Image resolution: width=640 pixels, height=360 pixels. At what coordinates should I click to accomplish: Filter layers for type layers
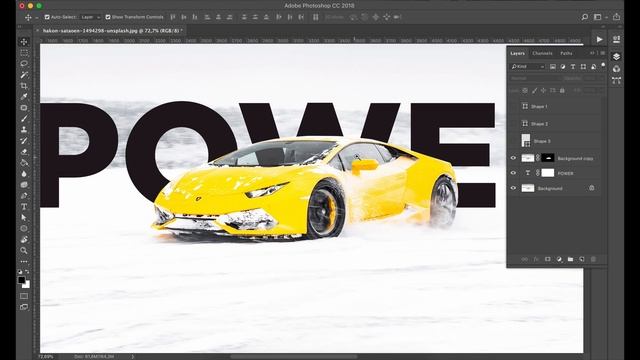pyautogui.click(x=573, y=67)
